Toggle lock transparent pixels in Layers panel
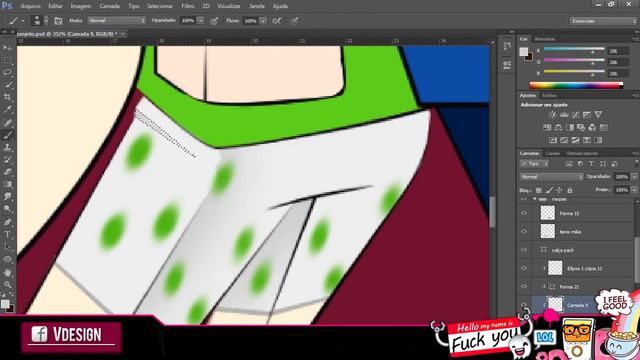This screenshot has height=360, width=640. pos(539,190)
